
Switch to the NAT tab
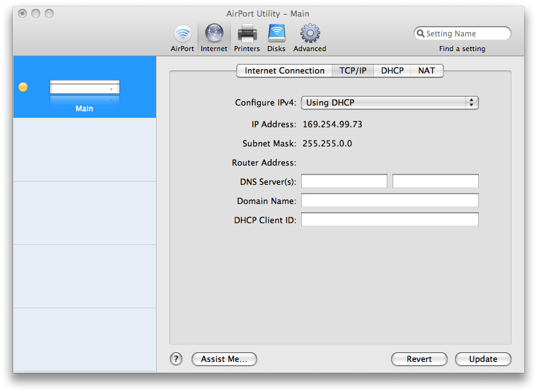427,70
